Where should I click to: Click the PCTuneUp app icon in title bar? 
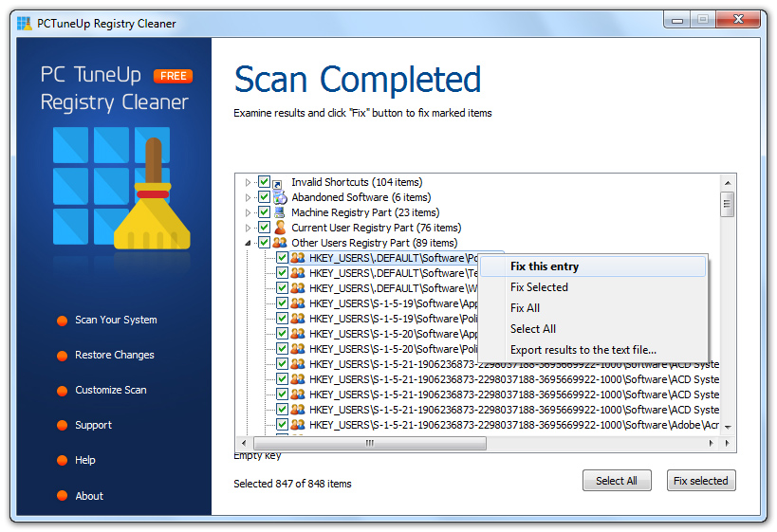tap(24, 24)
